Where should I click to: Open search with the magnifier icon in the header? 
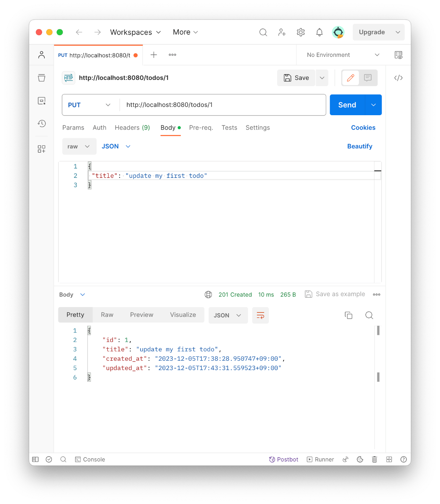pos(263,32)
